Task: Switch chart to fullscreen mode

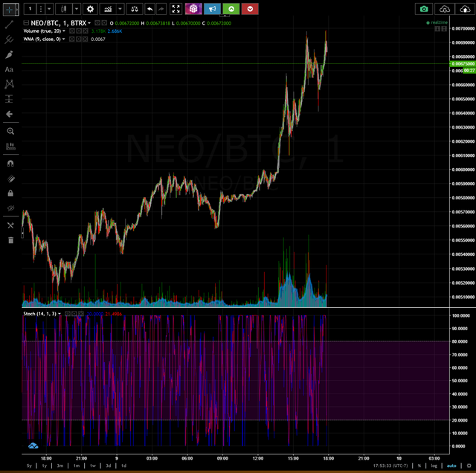Action: tap(176, 9)
